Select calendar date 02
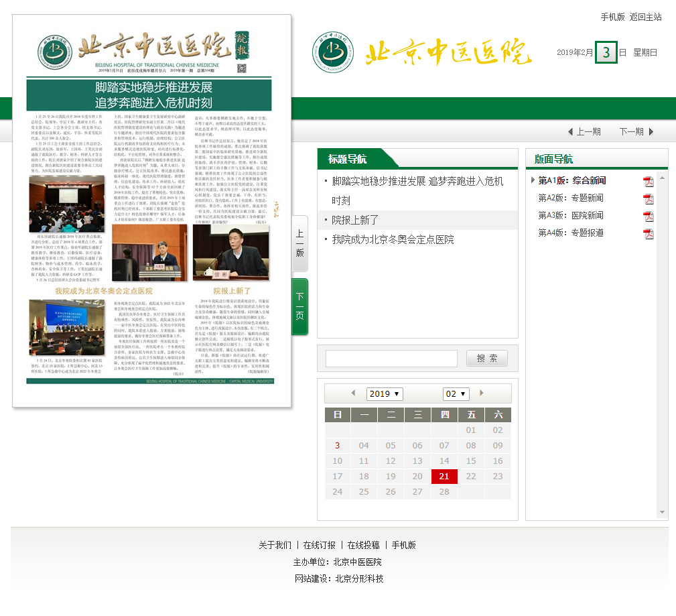This screenshot has width=676, height=616. [498, 430]
